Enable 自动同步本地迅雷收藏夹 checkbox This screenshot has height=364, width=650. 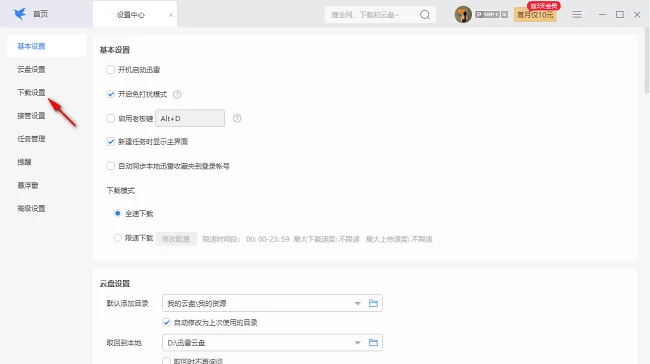(110, 166)
